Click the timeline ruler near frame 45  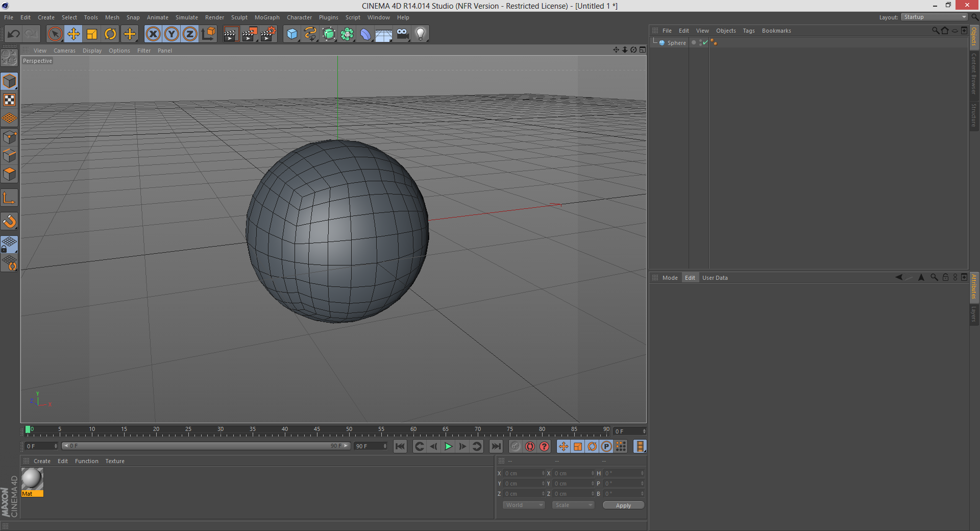[x=316, y=430]
